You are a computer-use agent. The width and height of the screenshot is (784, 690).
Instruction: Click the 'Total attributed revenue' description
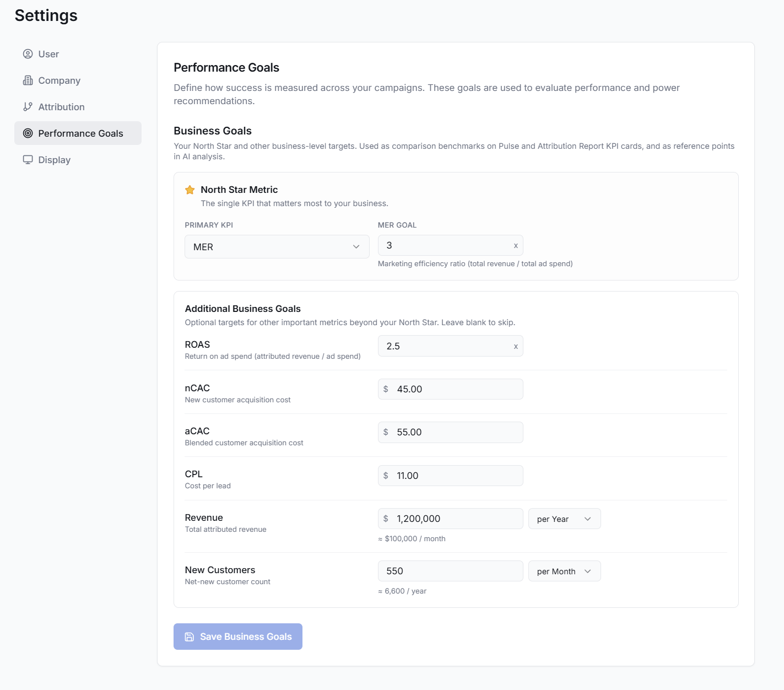(x=225, y=529)
